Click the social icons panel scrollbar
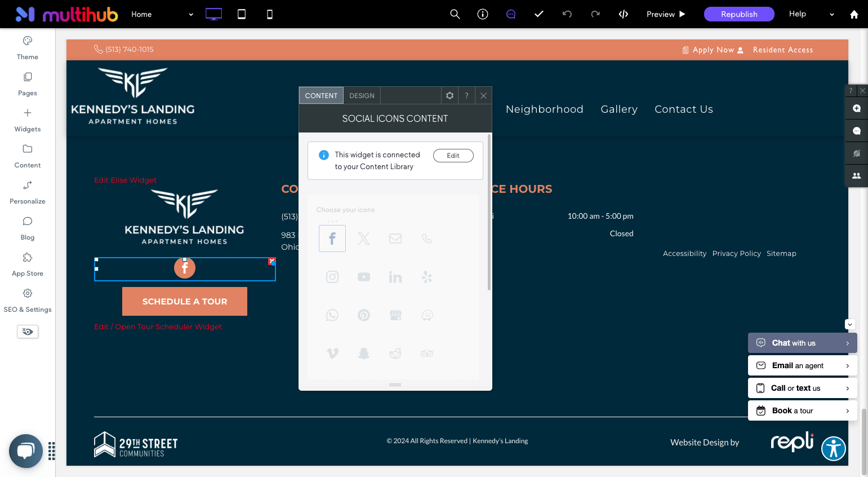Screen dimensions: 868x477 pos(489,213)
